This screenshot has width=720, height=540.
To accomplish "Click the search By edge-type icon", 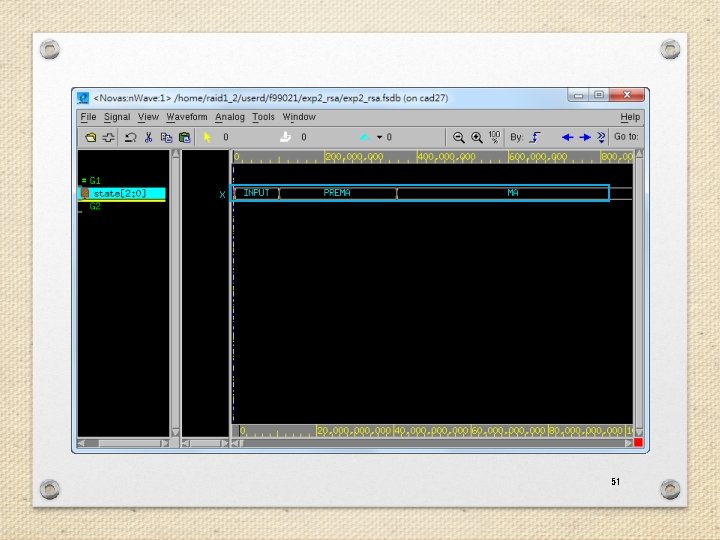I will pos(535,137).
